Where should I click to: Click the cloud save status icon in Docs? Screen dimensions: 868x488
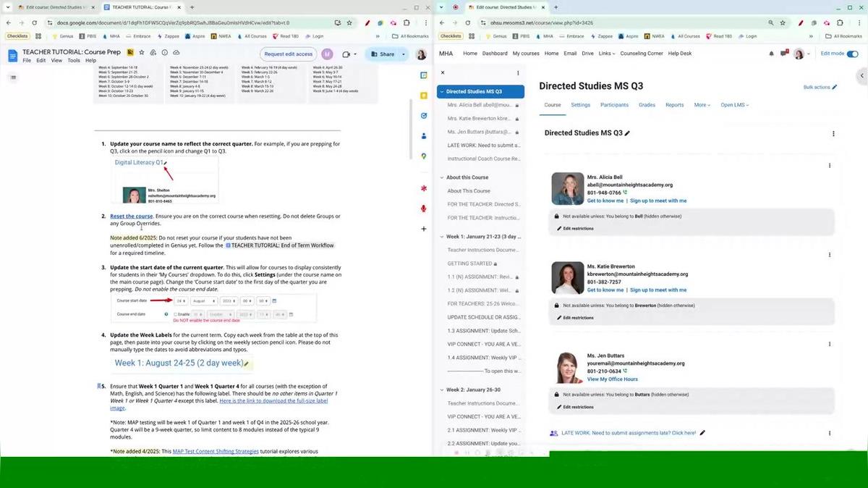(x=176, y=53)
